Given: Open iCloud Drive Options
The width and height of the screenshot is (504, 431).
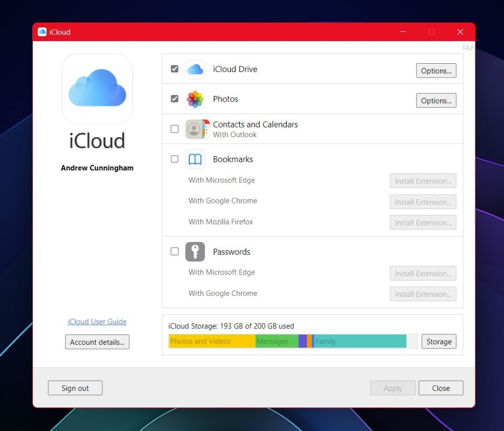Looking at the screenshot, I should (x=436, y=71).
